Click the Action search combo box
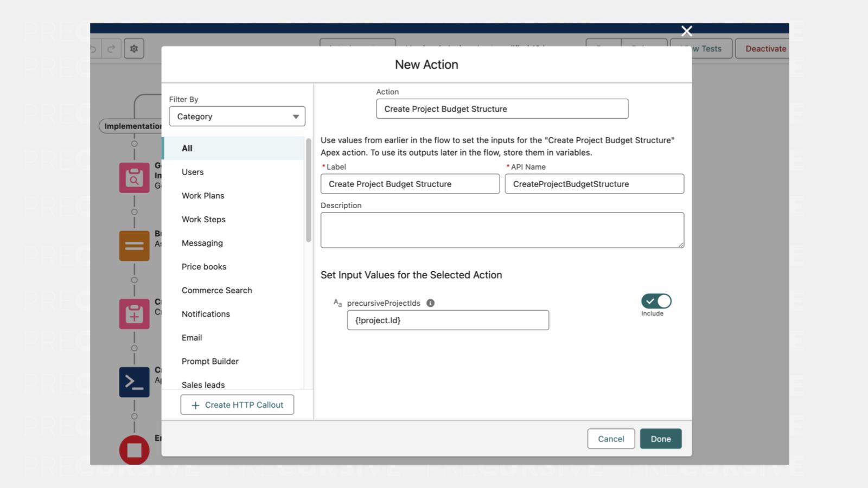 502,109
